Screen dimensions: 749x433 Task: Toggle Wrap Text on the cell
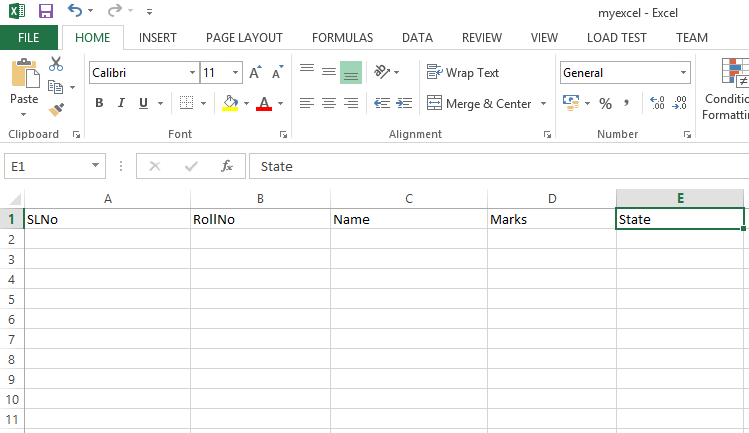click(x=463, y=73)
